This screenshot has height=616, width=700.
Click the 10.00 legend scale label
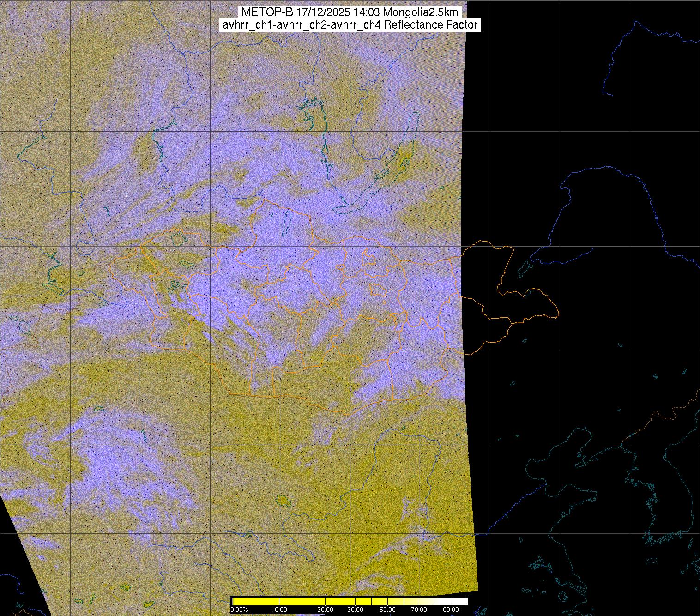click(279, 610)
